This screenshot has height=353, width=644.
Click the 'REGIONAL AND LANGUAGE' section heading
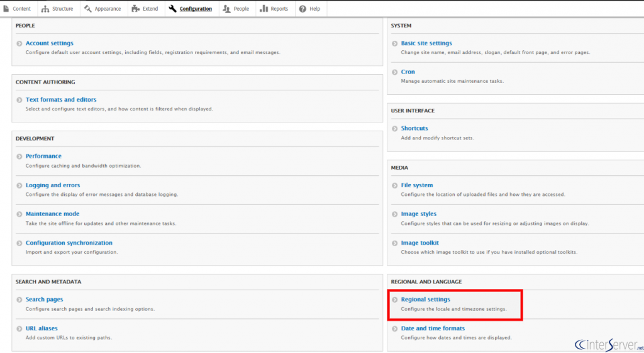pyautogui.click(x=426, y=282)
